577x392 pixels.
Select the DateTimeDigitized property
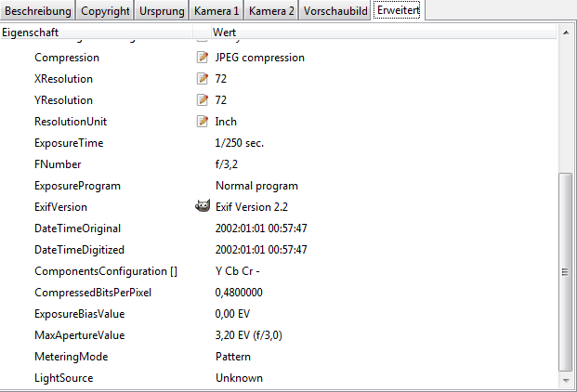pos(79,250)
